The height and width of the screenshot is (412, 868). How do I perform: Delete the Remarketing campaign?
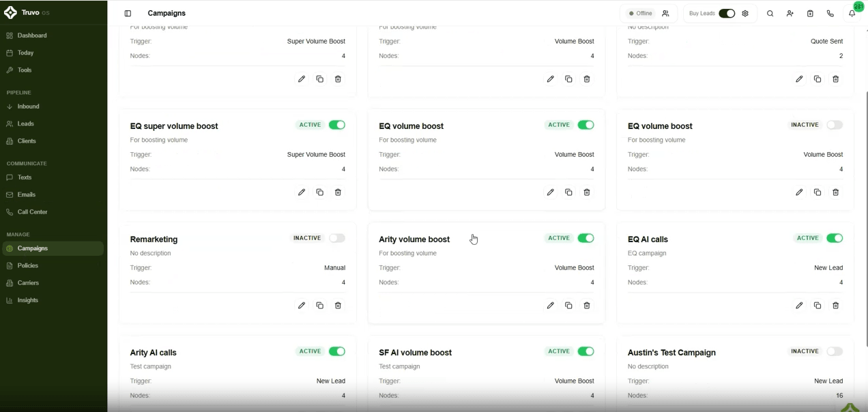pos(338,306)
